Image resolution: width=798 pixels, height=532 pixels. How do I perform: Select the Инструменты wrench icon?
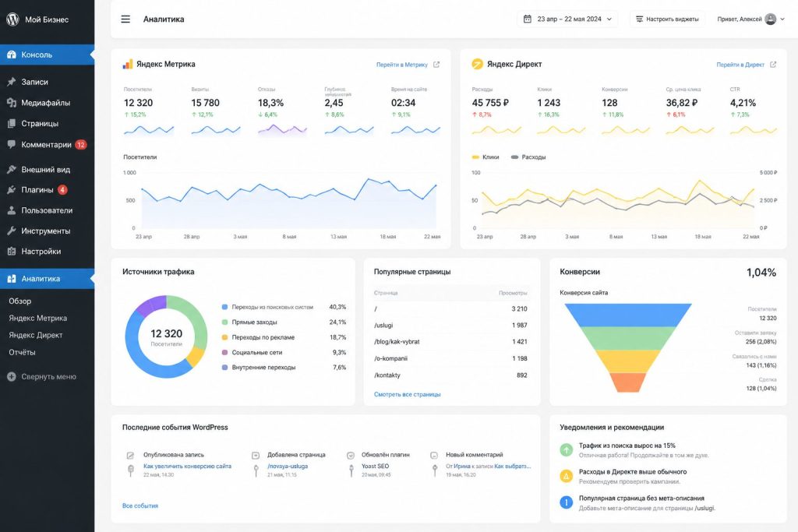pyautogui.click(x=11, y=231)
